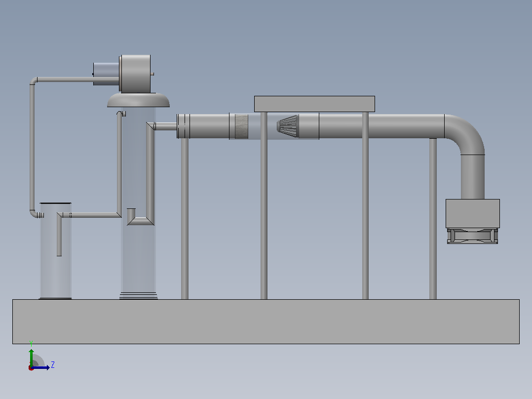532x399 pixels.
Task: Click the blue Z axis arrow
Action: (41, 367)
